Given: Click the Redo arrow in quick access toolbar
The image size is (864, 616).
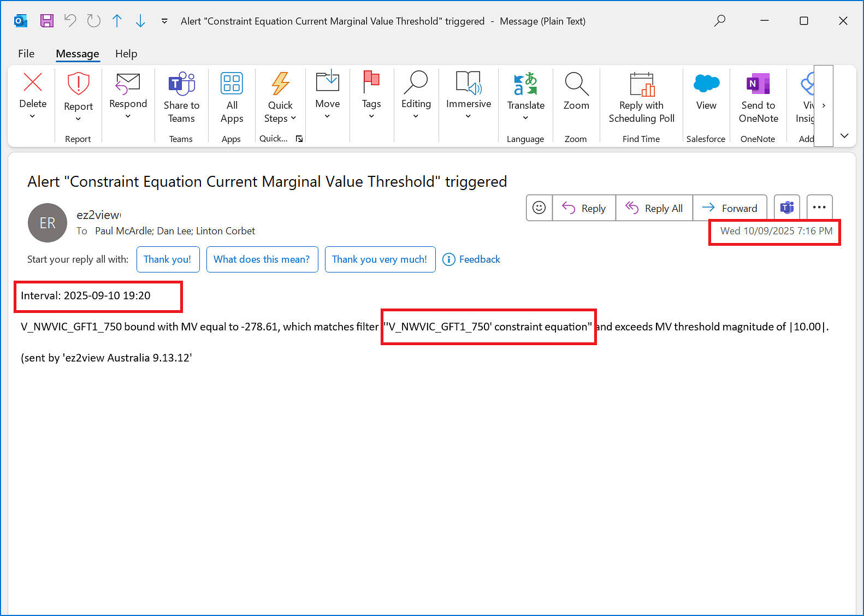Looking at the screenshot, I should point(94,21).
